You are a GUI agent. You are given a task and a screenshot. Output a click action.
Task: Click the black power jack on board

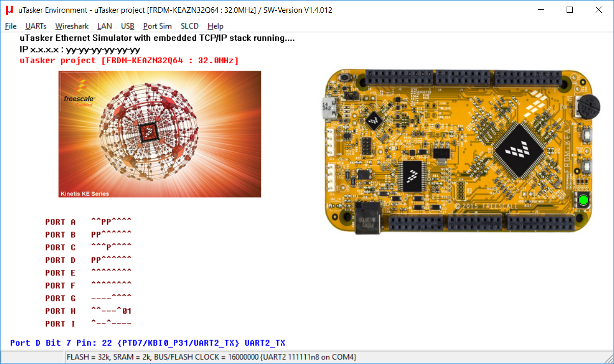(x=368, y=218)
